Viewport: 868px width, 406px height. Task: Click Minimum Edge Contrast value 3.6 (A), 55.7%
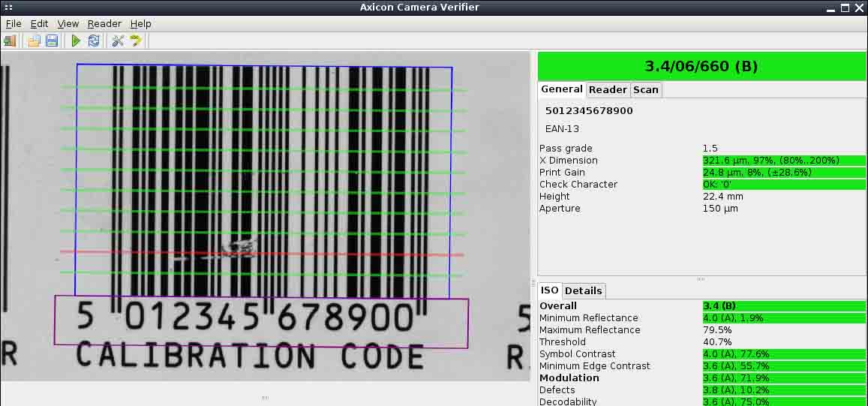784,366
